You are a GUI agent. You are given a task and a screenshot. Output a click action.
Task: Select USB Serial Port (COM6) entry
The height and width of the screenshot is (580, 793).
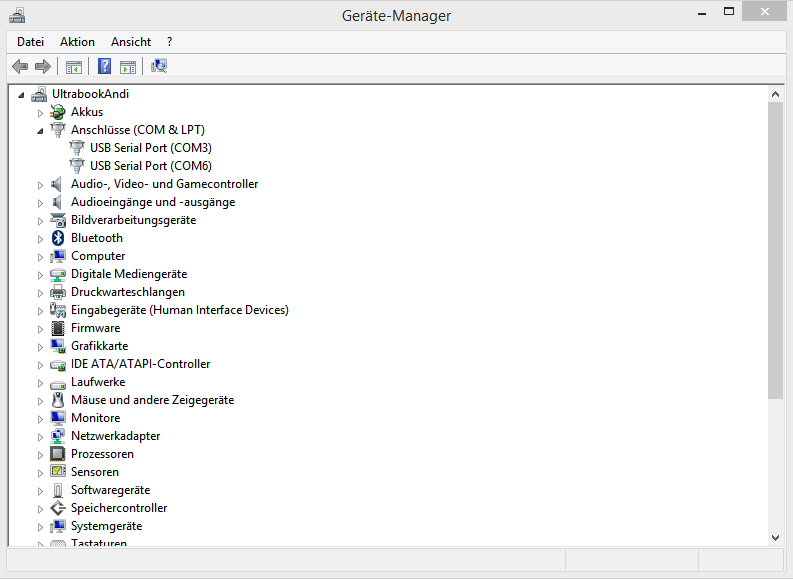click(150, 166)
